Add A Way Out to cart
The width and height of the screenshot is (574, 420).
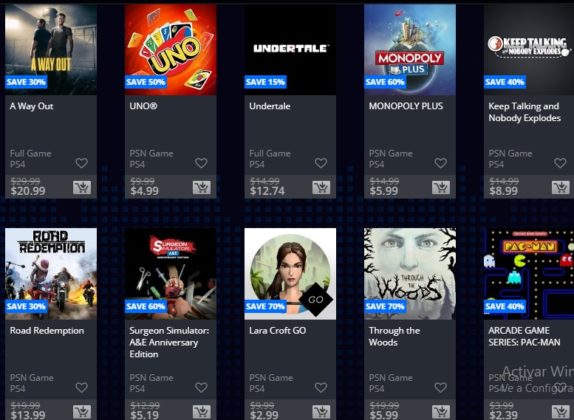click(x=82, y=187)
